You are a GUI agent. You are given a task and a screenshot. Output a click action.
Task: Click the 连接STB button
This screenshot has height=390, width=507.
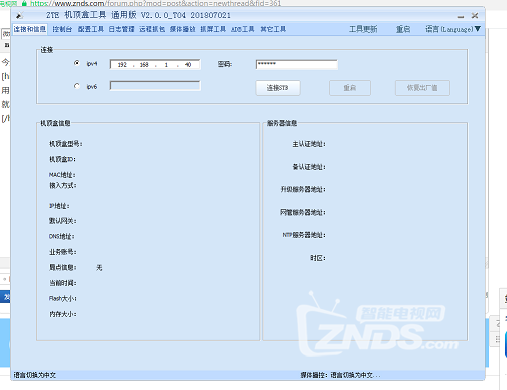pos(278,88)
